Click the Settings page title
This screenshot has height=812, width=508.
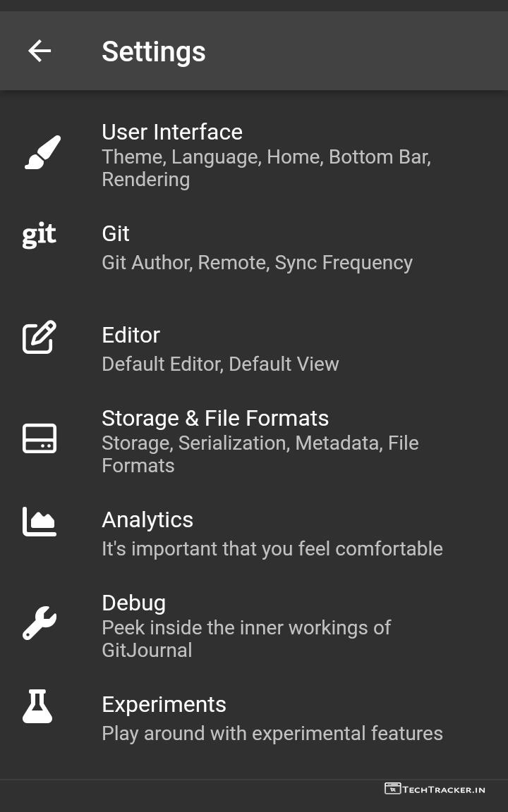[x=154, y=51]
